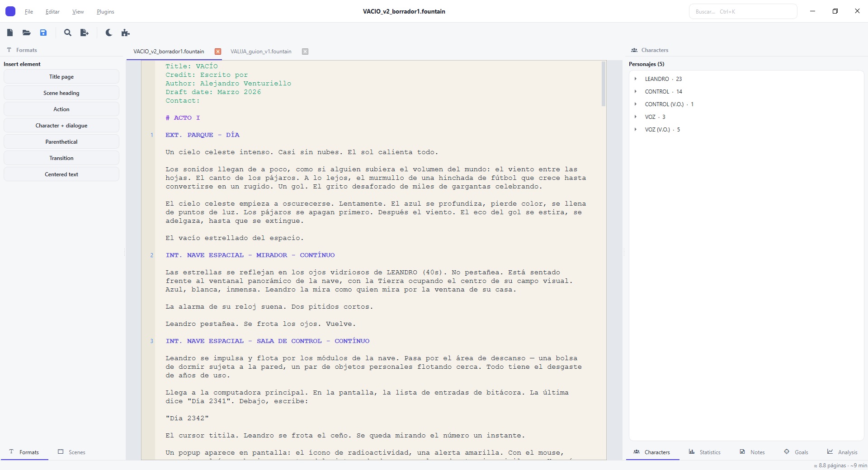Open the plugins puzzle-piece icon
This screenshot has height=470, width=868.
[x=126, y=33]
